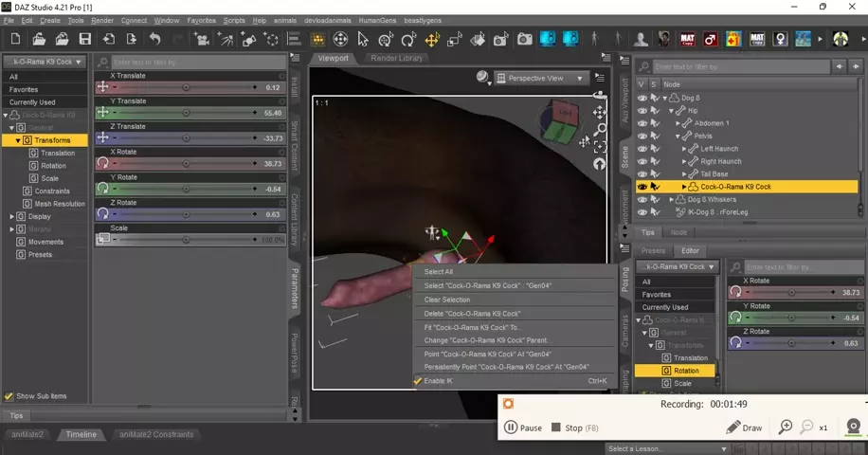
Task: Toggle the Show Sub Items checkbox
Action: click(x=9, y=396)
